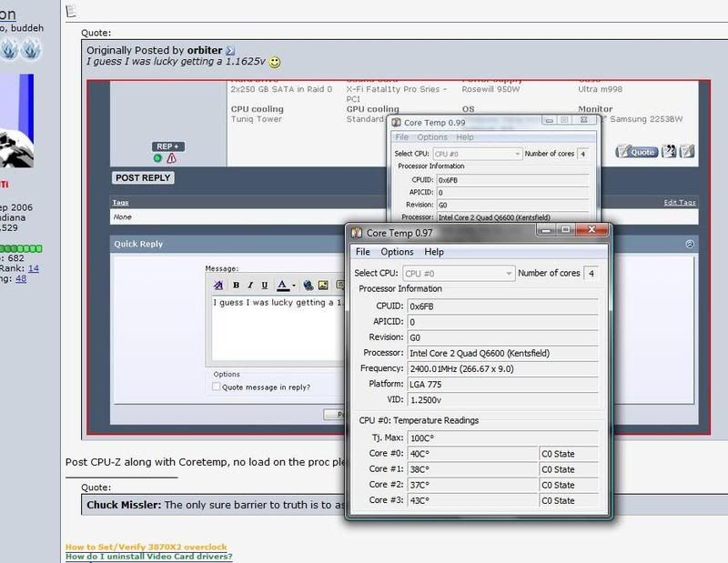Image resolution: width=728 pixels, height=563 pixels.
Task: Open the Help menu in Core Temp 0.99
Action: (x=465, y=137)
